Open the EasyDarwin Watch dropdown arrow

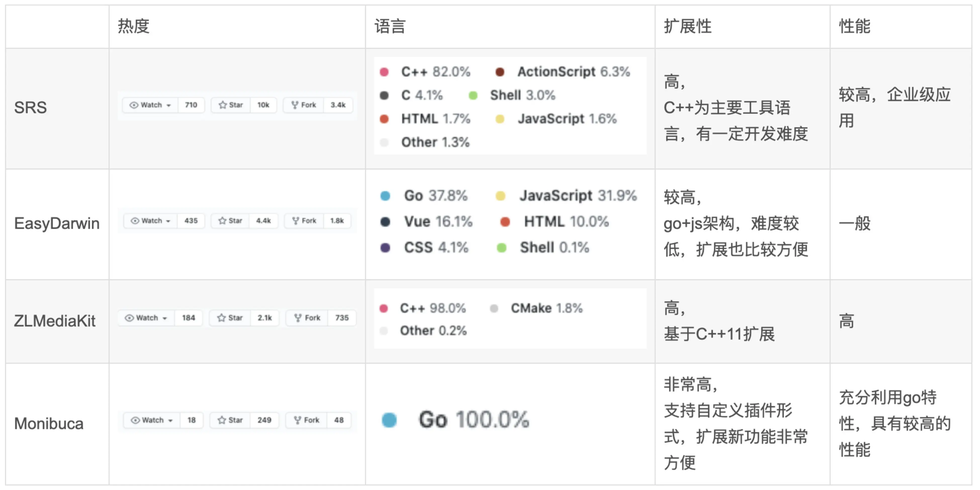168,221
